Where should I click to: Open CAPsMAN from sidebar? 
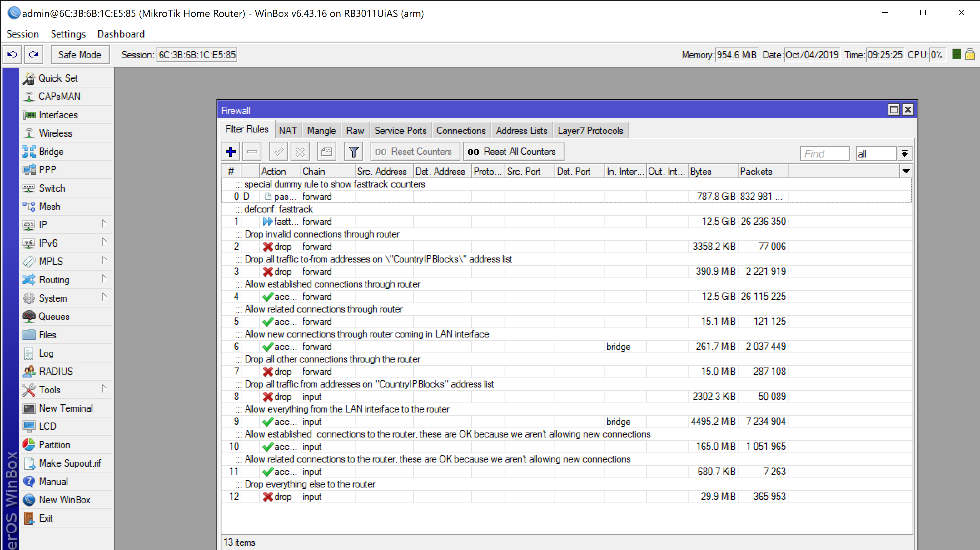[x=67, y=96]
